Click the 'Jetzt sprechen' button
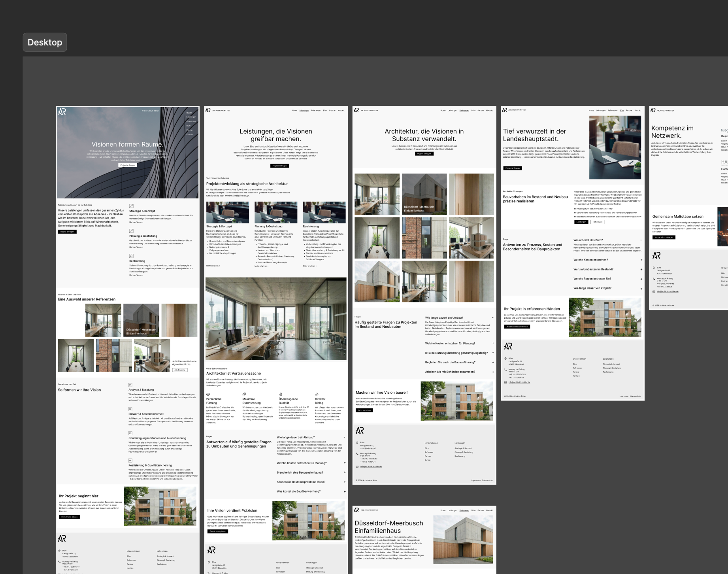The width and height of the screenshot is (728, 574). (364, 410)
